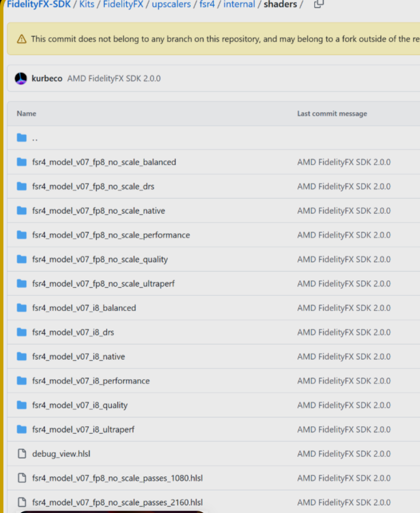
Task: Click folder icon for i8_native
Action: [22, 356]
